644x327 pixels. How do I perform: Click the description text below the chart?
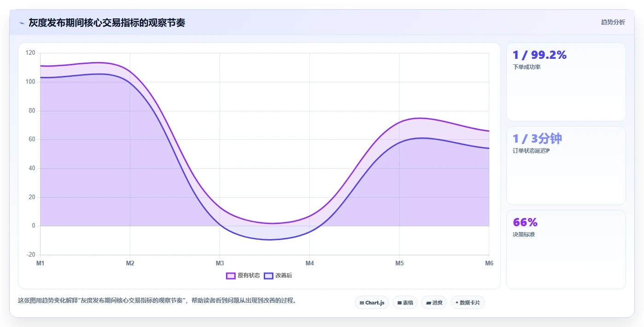click(157, 300)
